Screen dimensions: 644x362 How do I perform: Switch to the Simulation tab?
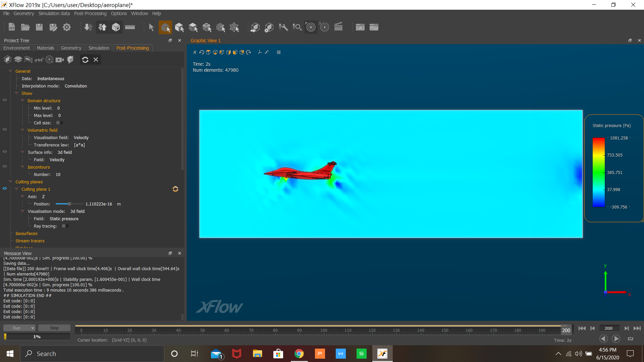coord(99,48)
